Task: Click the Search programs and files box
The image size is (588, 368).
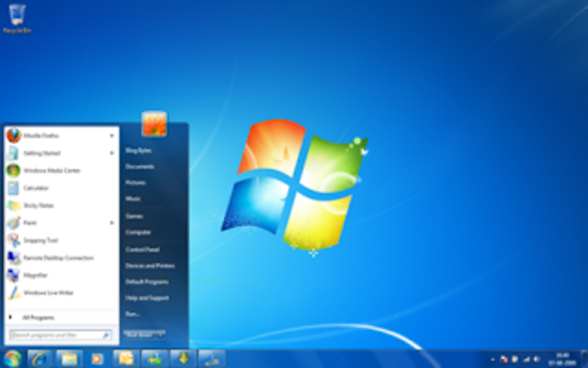Action: coord(60,335)
